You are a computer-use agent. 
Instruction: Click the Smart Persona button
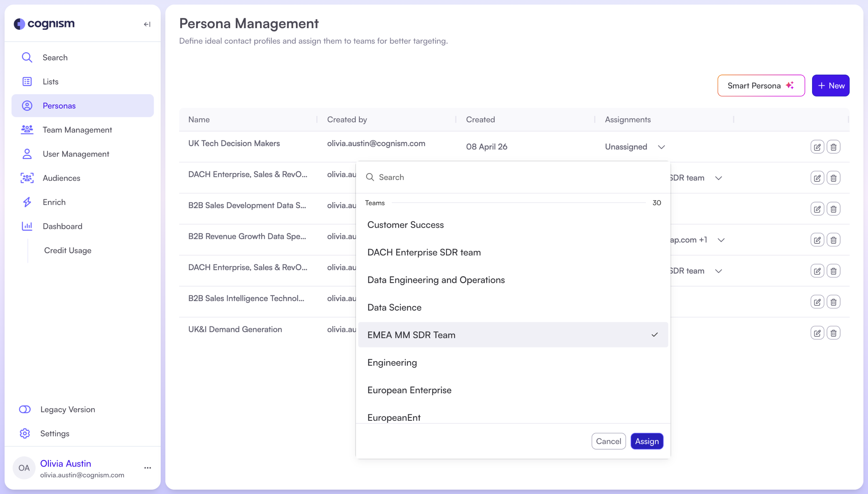click(x=761, y=85)
